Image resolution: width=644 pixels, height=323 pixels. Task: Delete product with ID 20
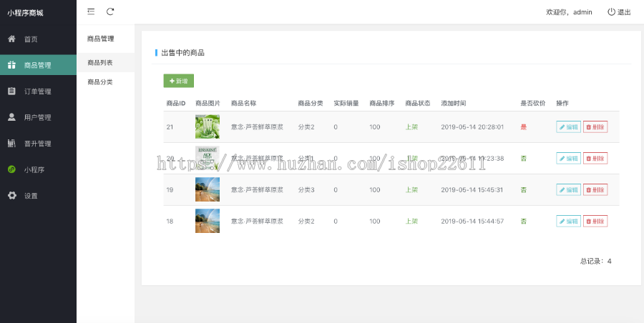595,159
